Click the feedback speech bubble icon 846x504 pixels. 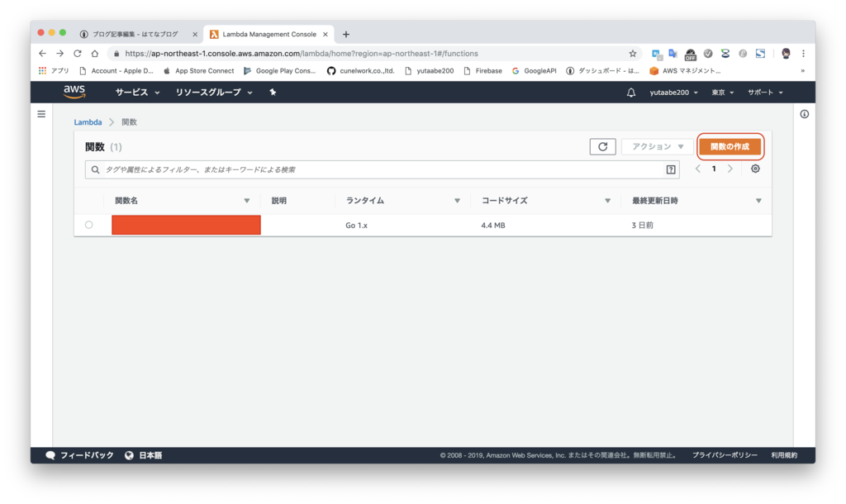click(50, 455)
